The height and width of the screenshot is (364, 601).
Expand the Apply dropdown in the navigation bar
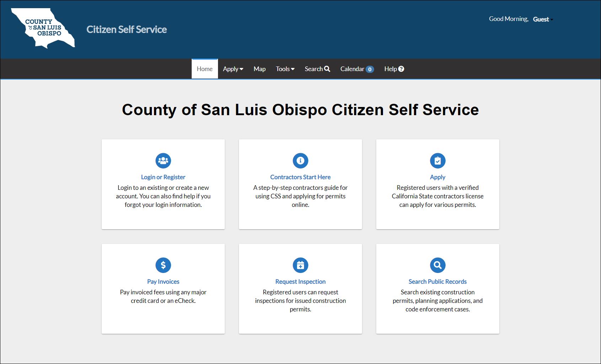coord(233,69)
